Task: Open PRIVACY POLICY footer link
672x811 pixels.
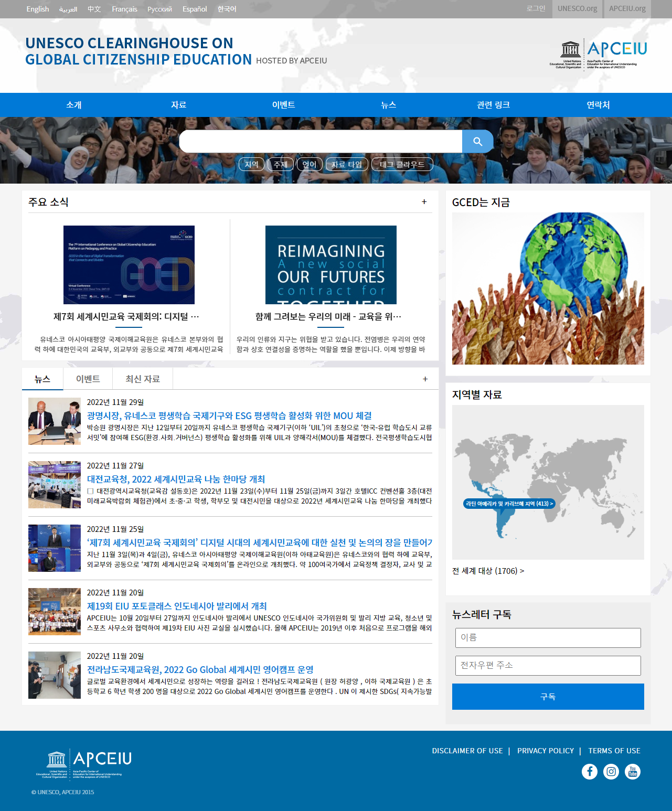Action: click(x=546, y=751)
